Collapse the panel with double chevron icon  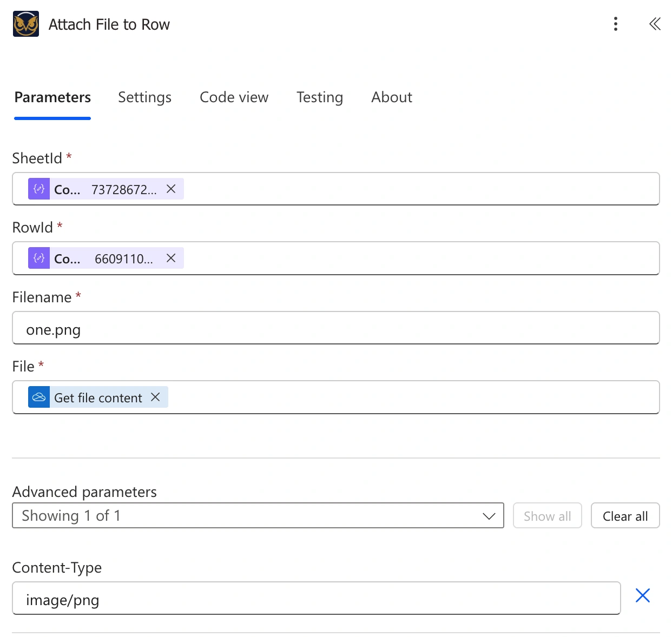point(655,24)
